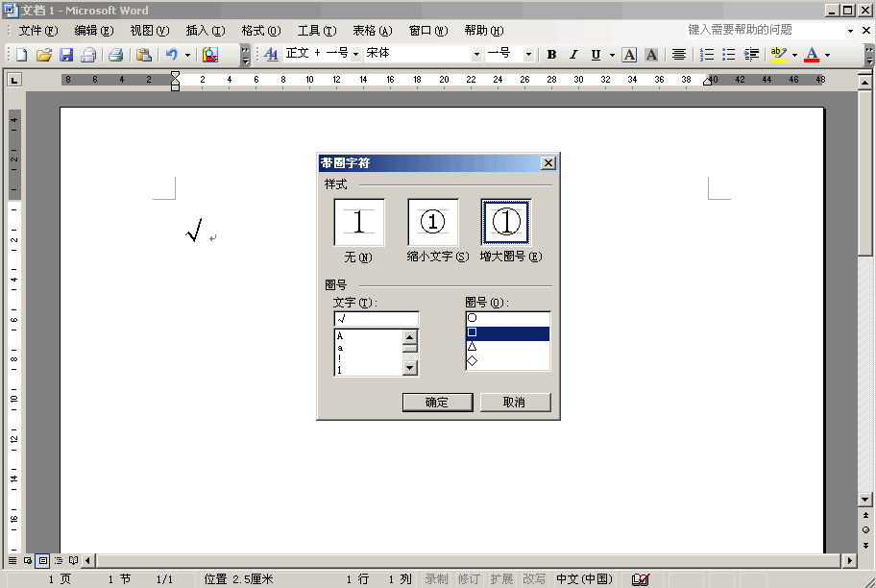Click 取消 to cancel the dialog

pos(515,403)
